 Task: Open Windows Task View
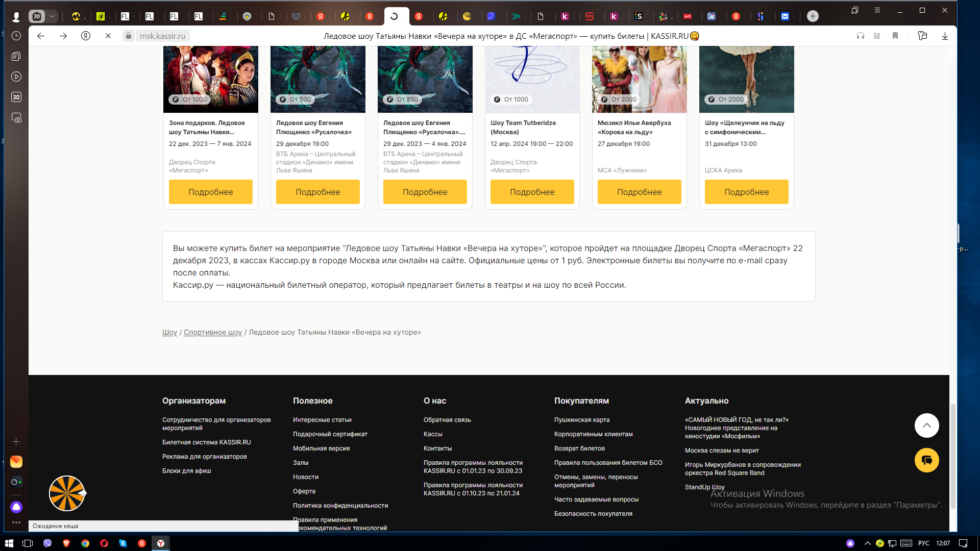click(28, 543)
